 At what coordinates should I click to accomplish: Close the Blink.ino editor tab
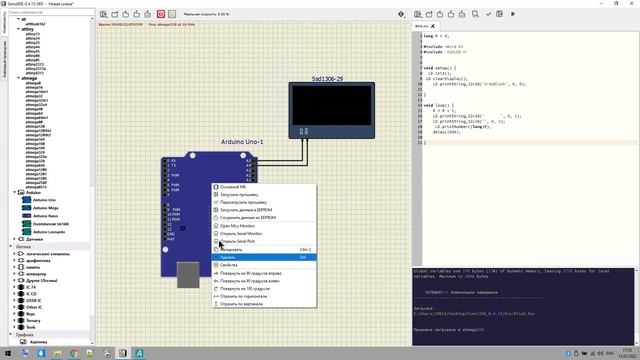click(433, 26)
